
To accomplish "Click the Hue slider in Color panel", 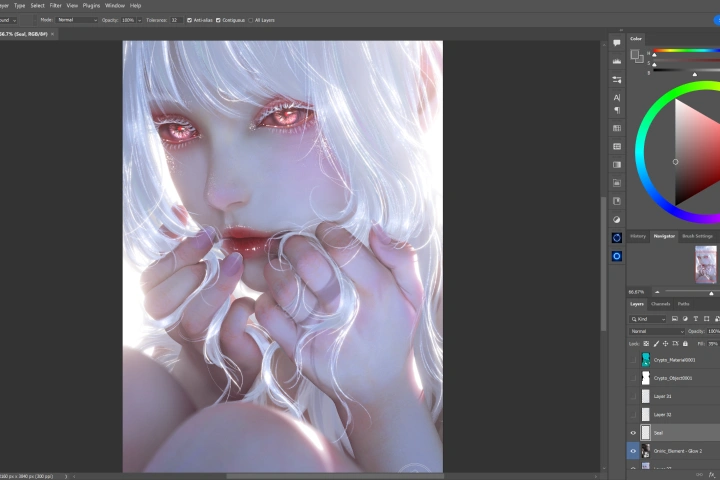I will pos(686,51).
